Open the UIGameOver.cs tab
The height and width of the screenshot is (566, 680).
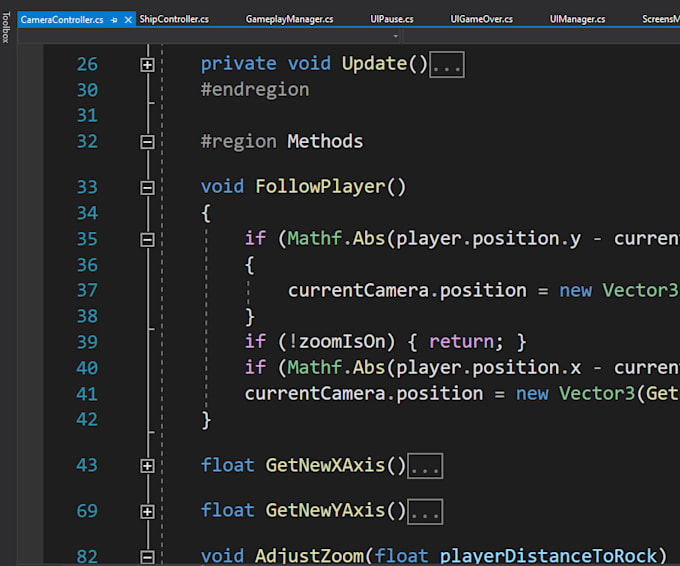[481, 19]
